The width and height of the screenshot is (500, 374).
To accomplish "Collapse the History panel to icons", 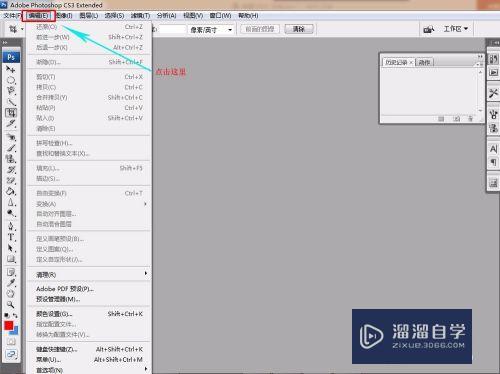I will (x=480, y=56).
